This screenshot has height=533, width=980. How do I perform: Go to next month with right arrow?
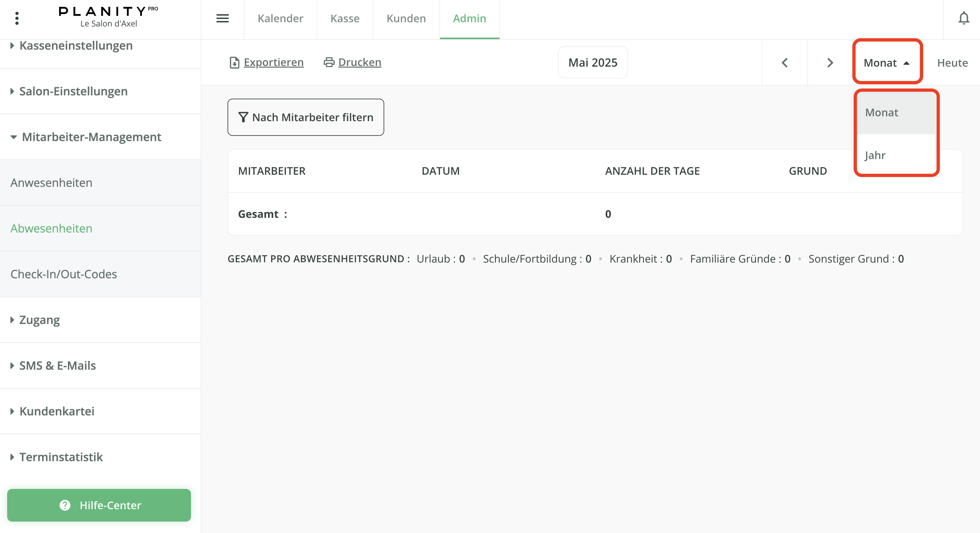(x=830, y=62)
